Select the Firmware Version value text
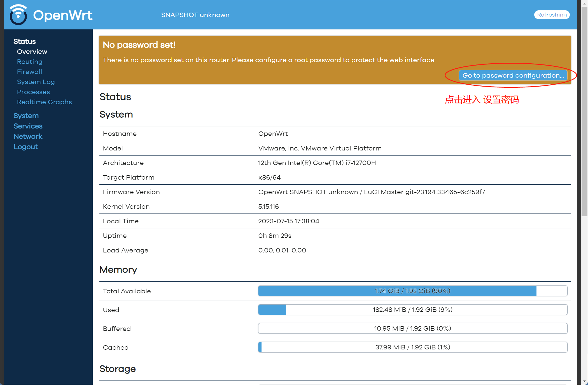The image size is (588, 385). 372,192
